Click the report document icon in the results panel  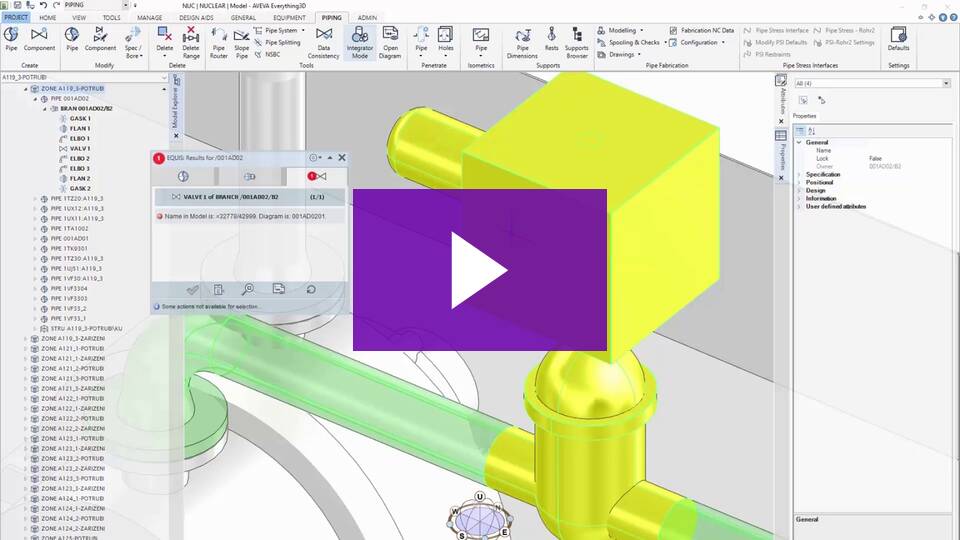pyautogui.click(x=219, y=289)
